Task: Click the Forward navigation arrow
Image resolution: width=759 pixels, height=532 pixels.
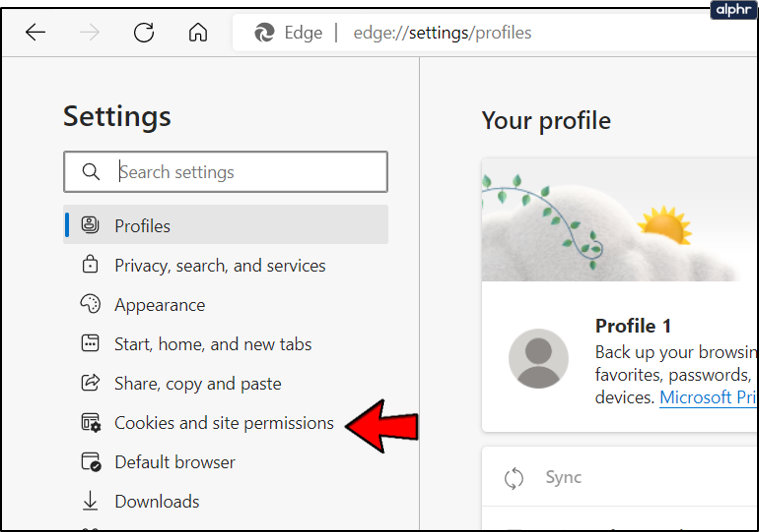Action: [x=90, y=33]
